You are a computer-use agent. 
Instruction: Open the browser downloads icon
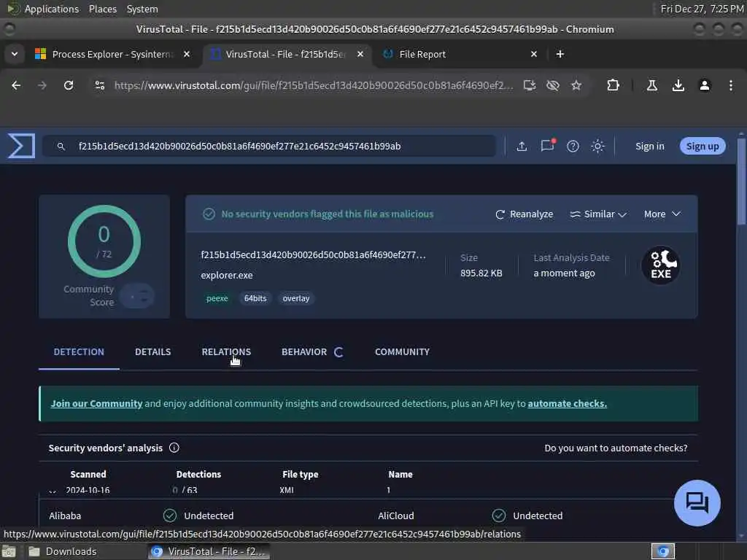click(x=678, y=85)
